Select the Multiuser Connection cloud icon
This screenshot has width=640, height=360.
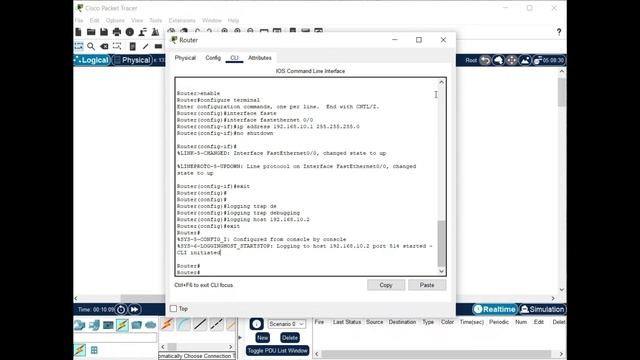coord(151,325)
